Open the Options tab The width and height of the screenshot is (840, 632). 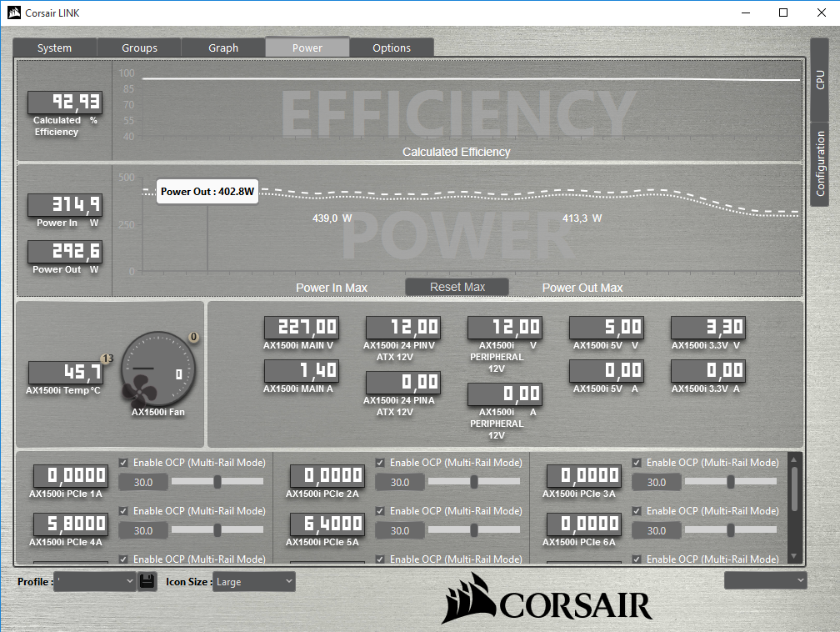click(392, 48)
